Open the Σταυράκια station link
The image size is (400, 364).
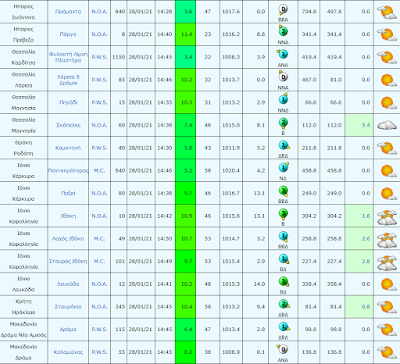[x=68, y=307]
